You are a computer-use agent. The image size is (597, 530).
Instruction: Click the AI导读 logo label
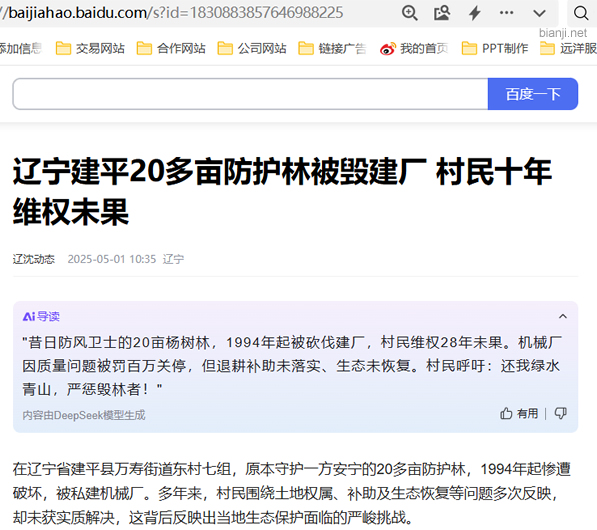tap(41, 316)
